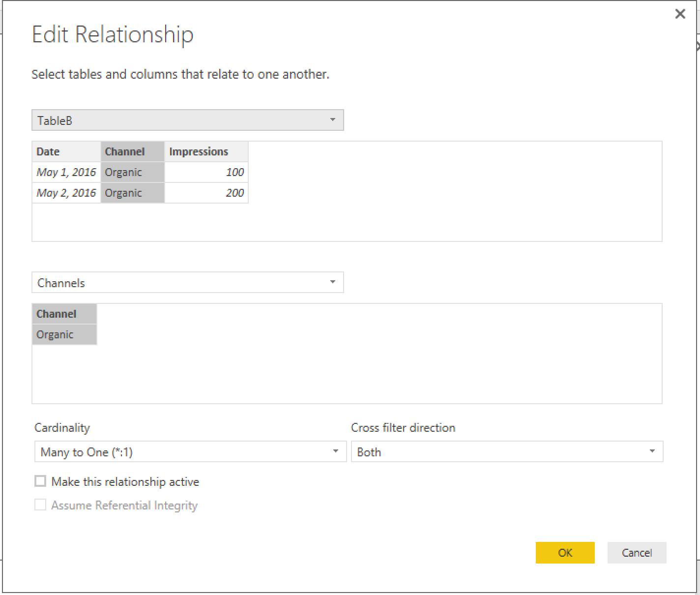The width and height of the screenshot is (700, 595).
Task: Expand the Cardinality dropdown
Action: [190, 452]
